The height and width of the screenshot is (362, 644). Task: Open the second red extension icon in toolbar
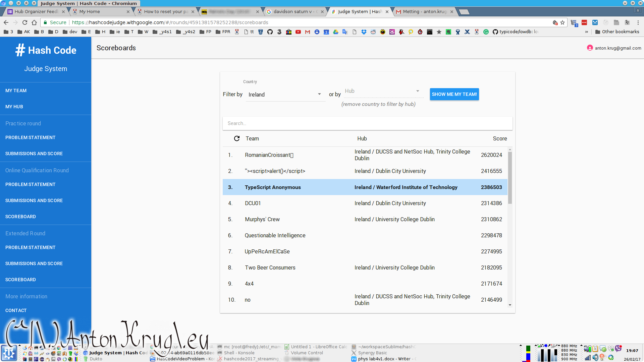(584, 22)
